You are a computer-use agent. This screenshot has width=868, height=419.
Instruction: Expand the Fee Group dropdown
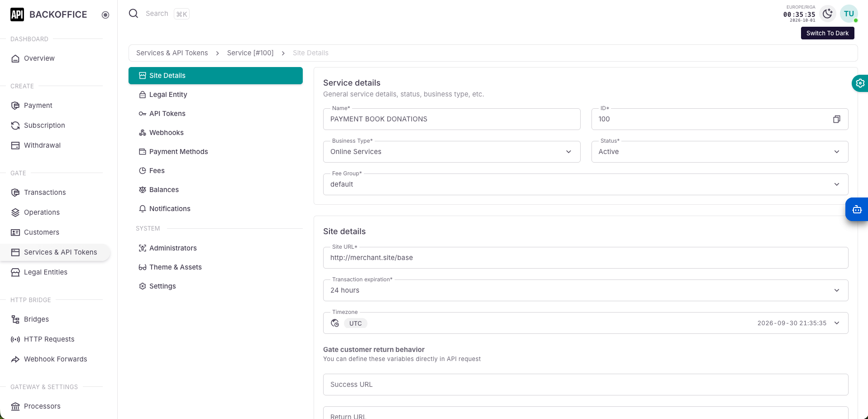[x=586, y=184]
